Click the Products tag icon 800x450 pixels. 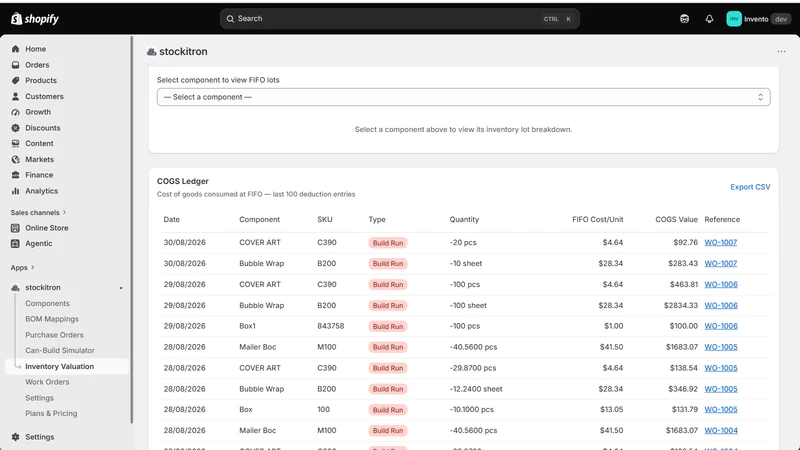[x=15, y=81]
